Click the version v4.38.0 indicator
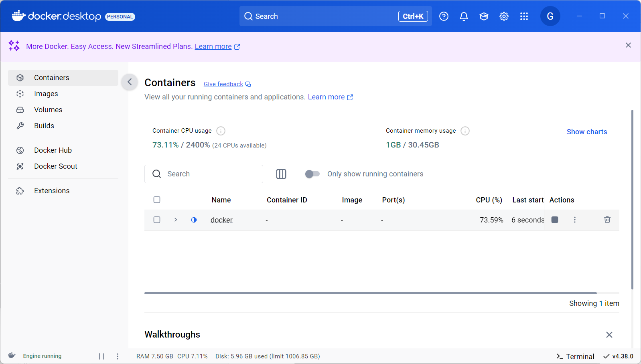641x364 pixels. click(619, 356)
